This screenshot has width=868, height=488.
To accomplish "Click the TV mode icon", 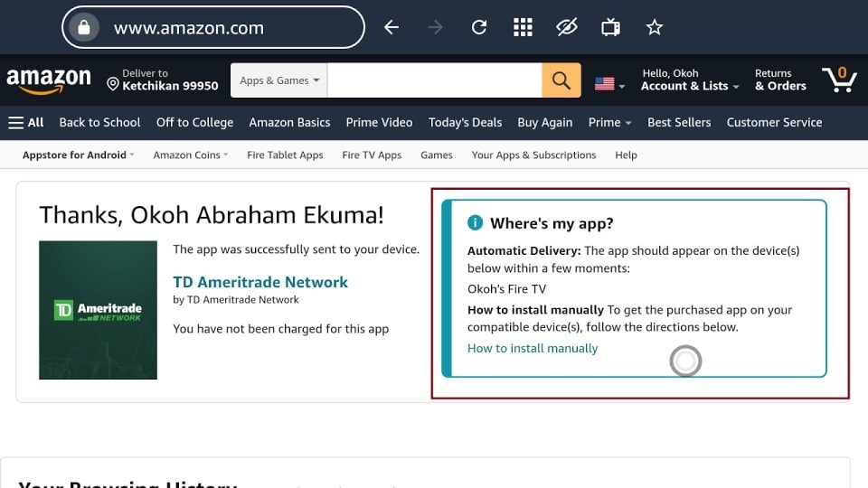I will (610, 28).
